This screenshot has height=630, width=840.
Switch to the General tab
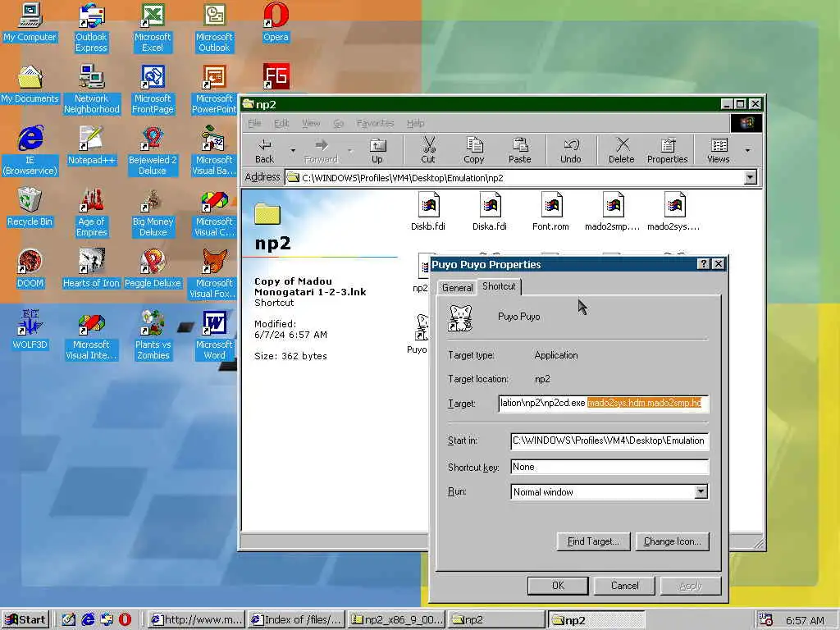pyautogui.click(x=457, y=288)
